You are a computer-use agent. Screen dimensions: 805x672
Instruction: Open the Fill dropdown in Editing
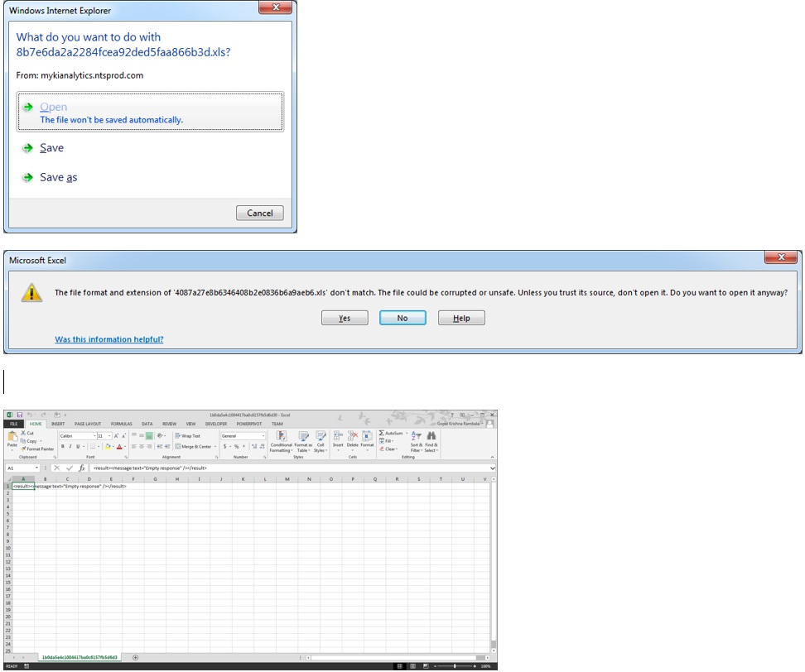point(386,440)
